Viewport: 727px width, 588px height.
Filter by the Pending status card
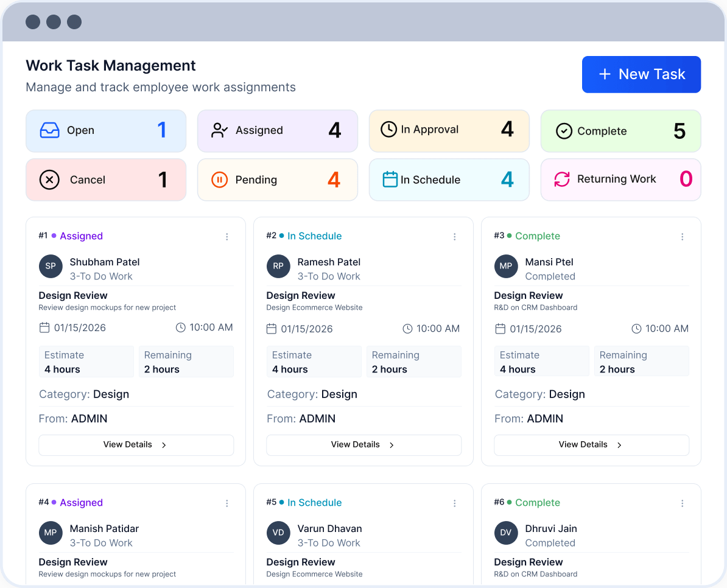[277, 180]
